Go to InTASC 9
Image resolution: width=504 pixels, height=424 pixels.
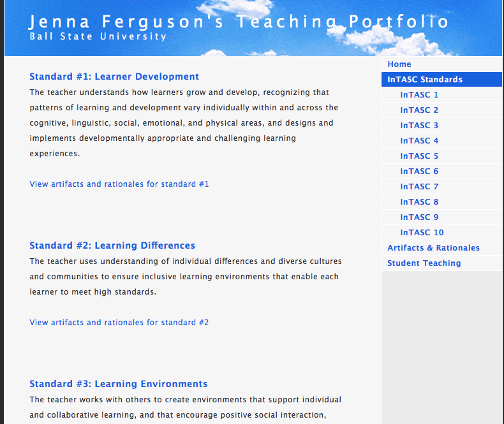[x=419, y=217]
